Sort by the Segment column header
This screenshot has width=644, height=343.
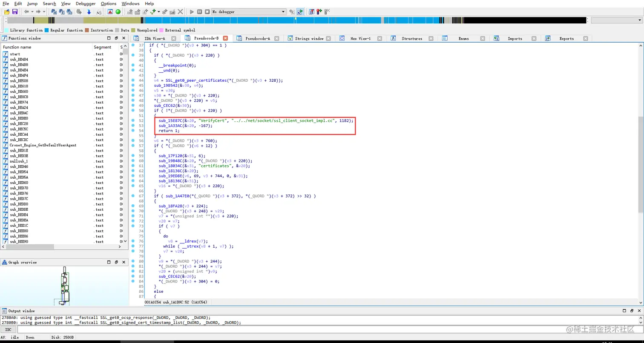click(105, 47)
